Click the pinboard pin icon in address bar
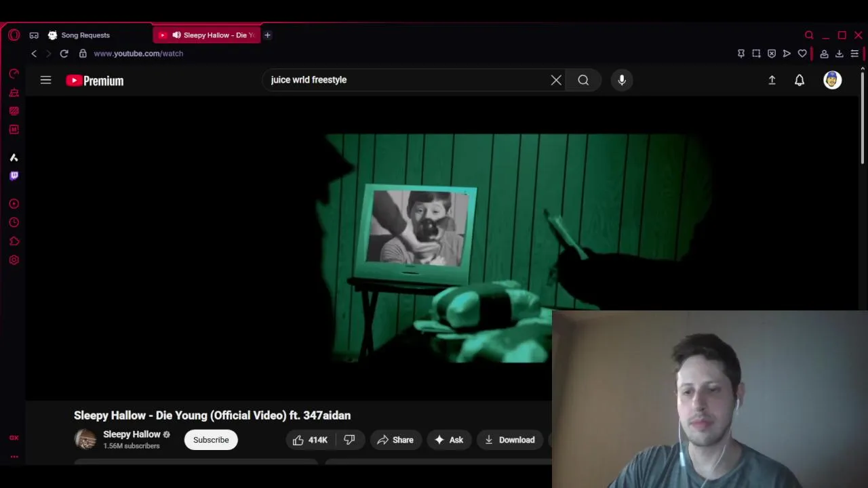The width and height of the screenshot is (868, 488). click(741, 54)
